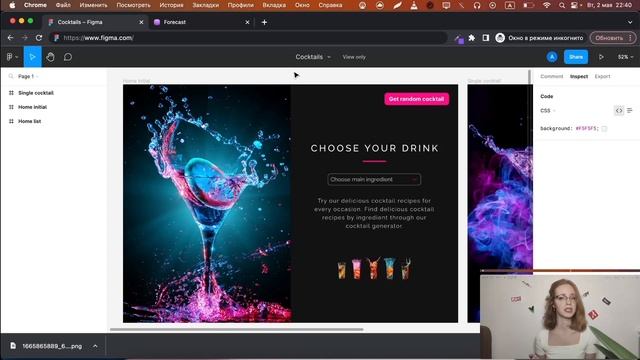The image size is (640, 360).
Task: Click the row of cocktail glasses image
Action: (374, 269)
